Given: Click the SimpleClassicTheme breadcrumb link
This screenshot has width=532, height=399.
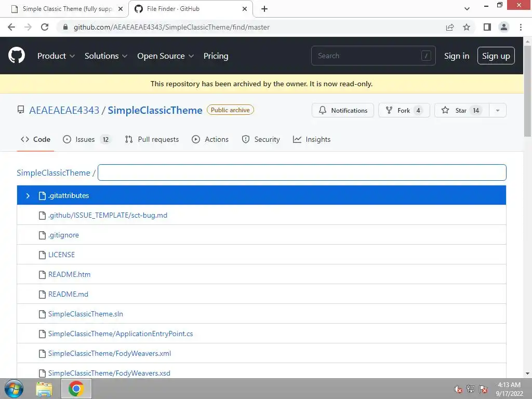Looking at the screenshot, I should [54, 172].
